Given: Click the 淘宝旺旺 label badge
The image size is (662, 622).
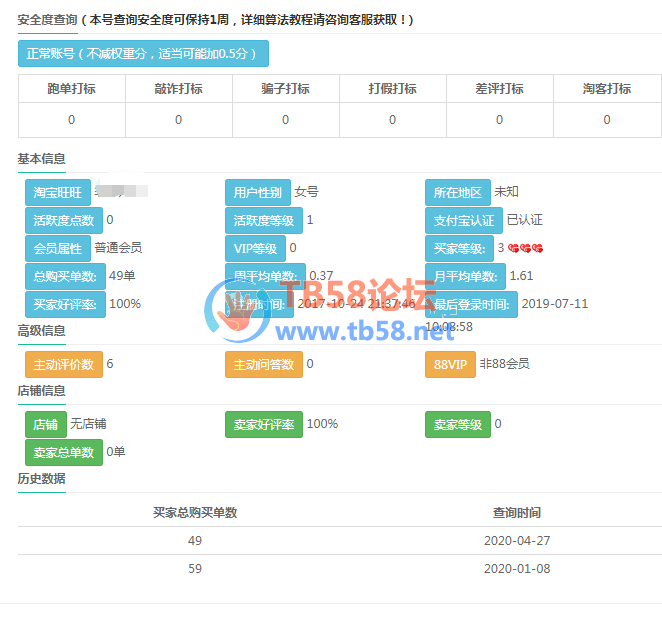Looking at the screenshot, I should coord(57,192).
